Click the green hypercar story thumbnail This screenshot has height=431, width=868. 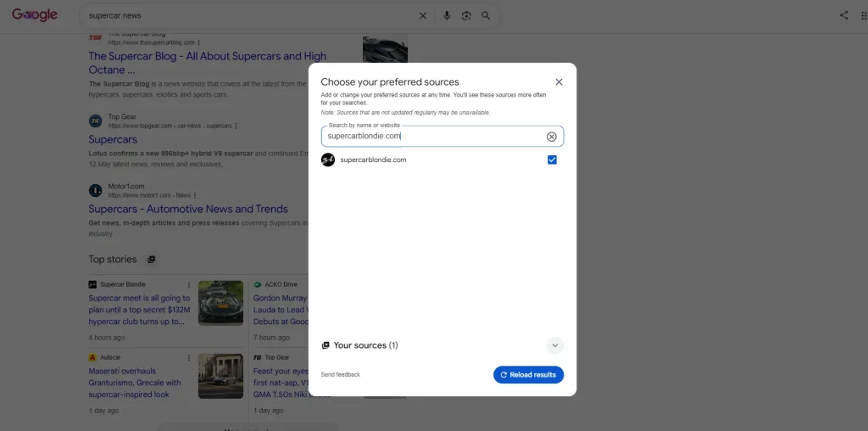tap(221, 303)
